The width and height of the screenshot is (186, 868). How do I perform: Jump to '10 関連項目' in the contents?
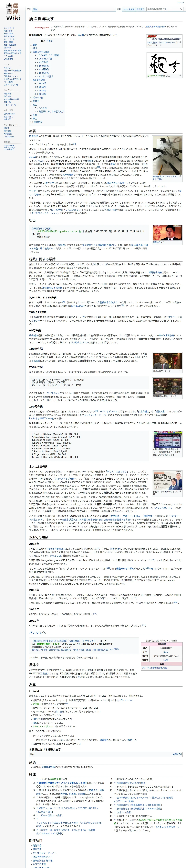[x=37, y=122]
